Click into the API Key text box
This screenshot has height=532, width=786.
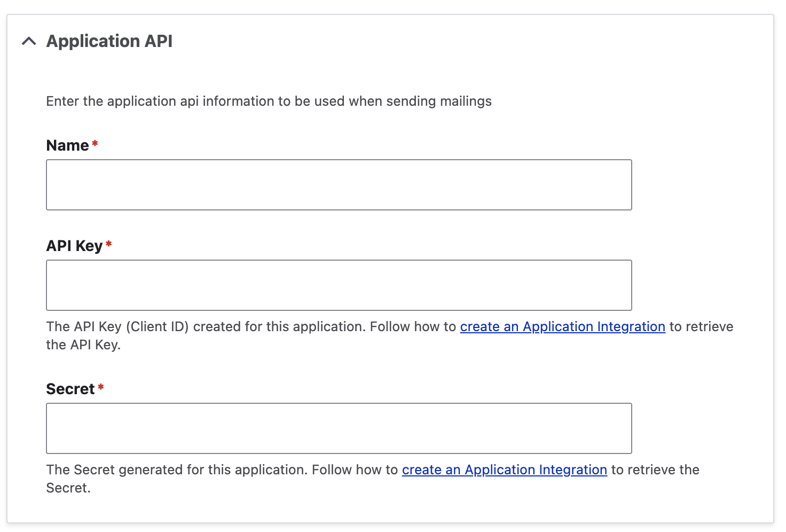(339, 285)
